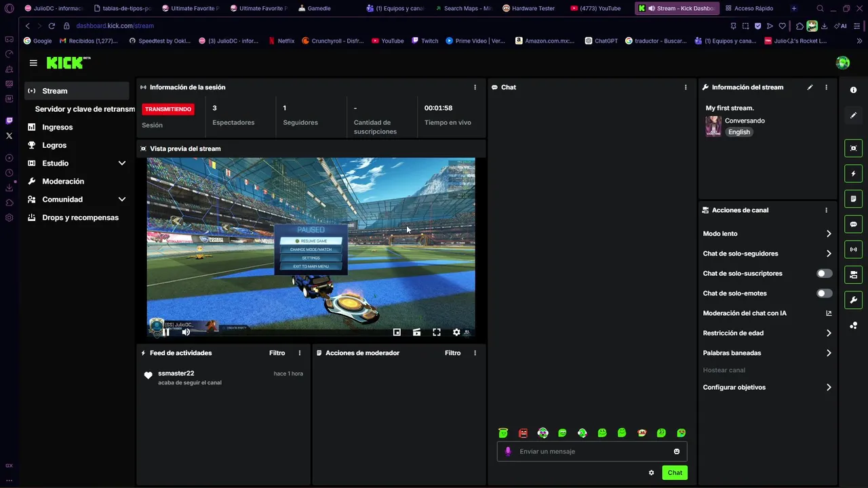The height and width of the screenshot is (488, 868).
Task: Click the Conversando category thumbnail
Action: [x=713, y=126]
